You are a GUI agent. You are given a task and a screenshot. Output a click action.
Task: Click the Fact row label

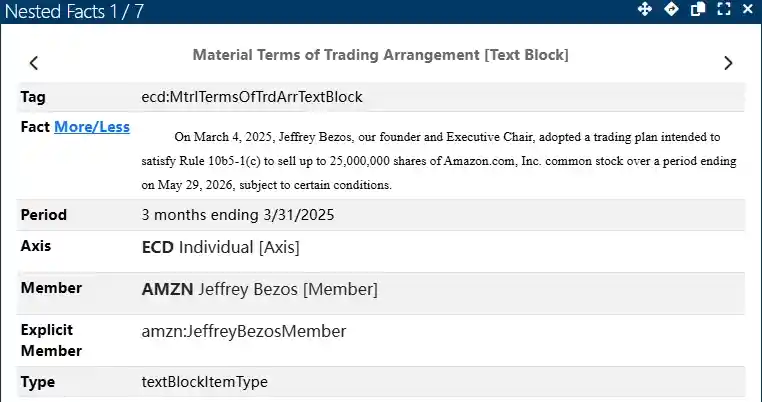coord(35,127)
